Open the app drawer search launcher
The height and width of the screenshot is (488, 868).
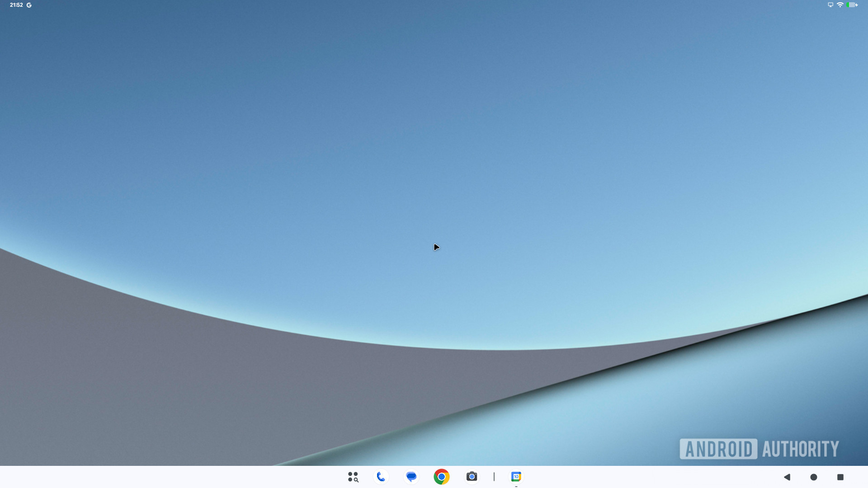[x=353, y=477]
